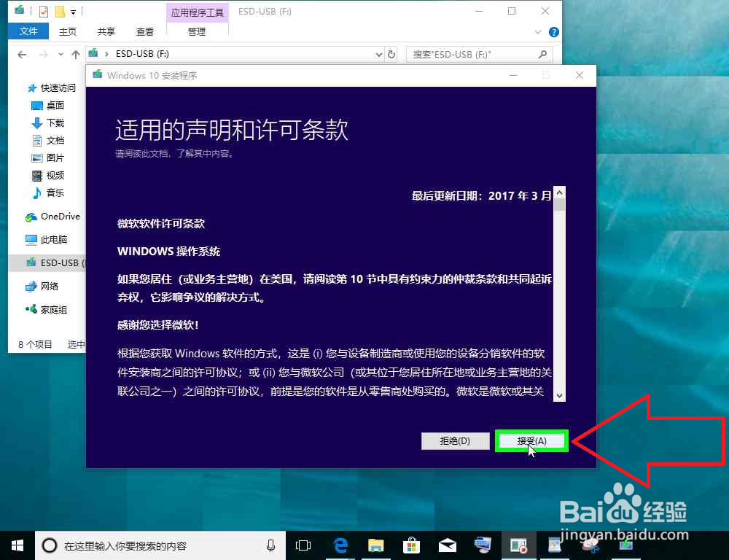Accept the license terms with 接受(A)
The width and height of the screenshot is (729, 560).
pyautogui.click(x=531, y=440)
